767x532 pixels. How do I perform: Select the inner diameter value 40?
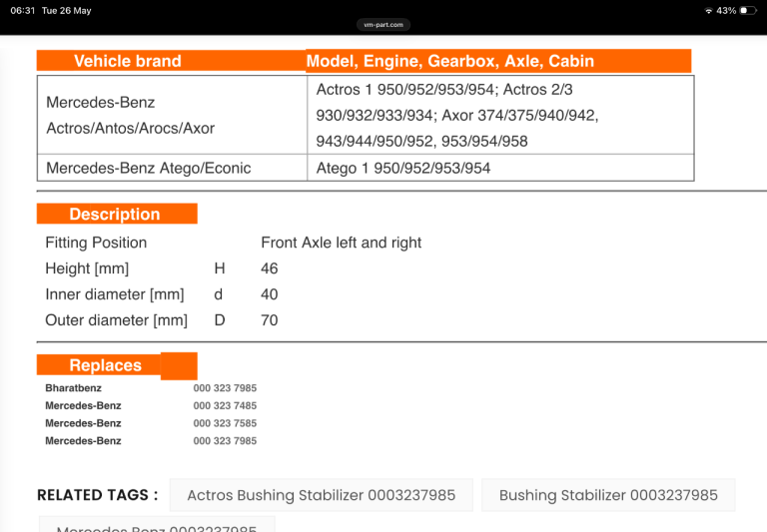coord(269,294)
